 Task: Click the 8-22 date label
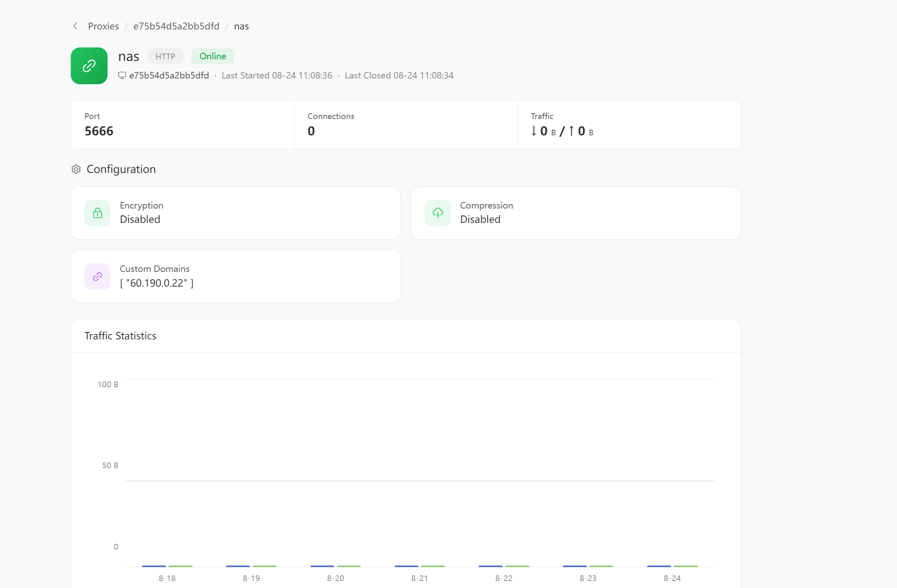[504, 578]
